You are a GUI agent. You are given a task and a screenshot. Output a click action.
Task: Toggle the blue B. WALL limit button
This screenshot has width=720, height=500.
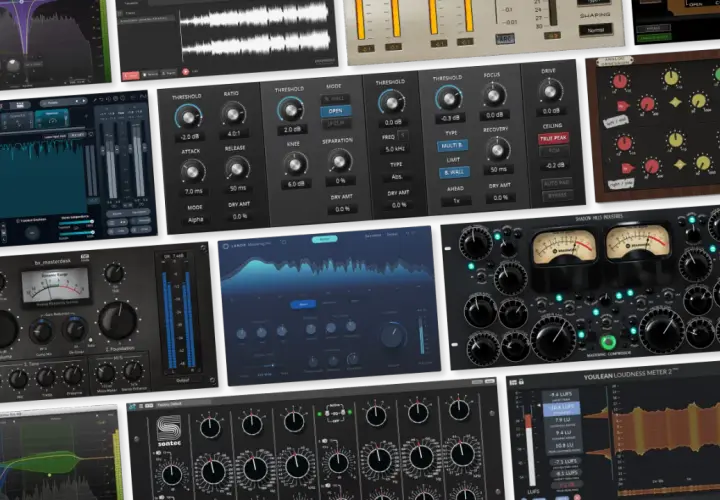point(454,172)
